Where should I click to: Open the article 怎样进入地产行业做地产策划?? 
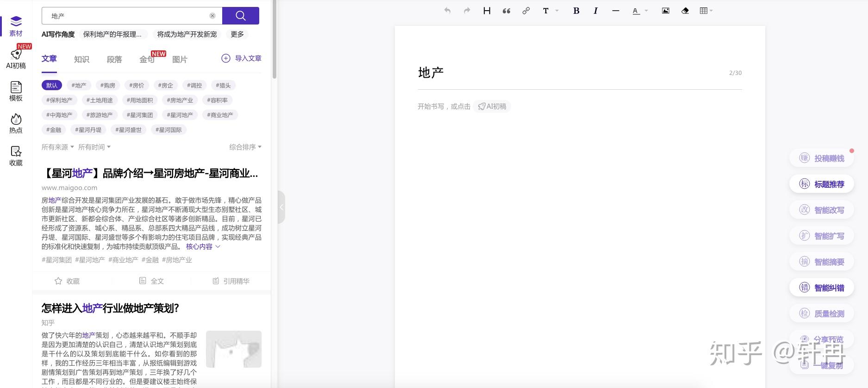coord(110,308)
